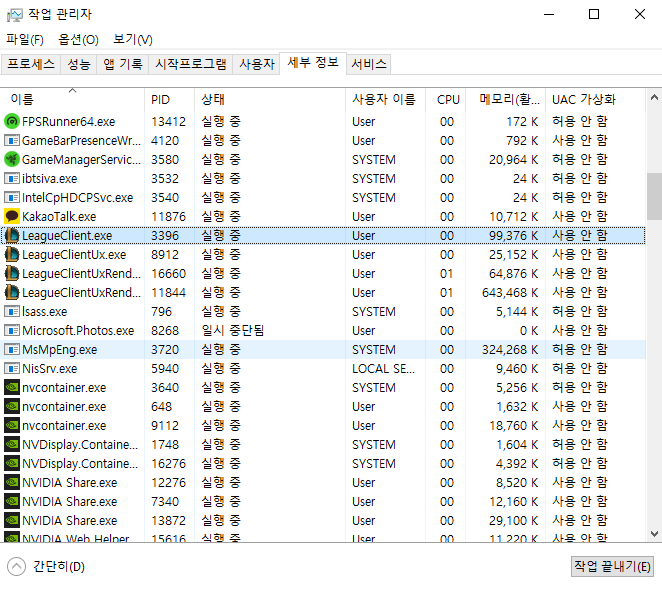Collapse to simple view with 간단히(D) arrow
Screen dimensions: 662x591
16,567
